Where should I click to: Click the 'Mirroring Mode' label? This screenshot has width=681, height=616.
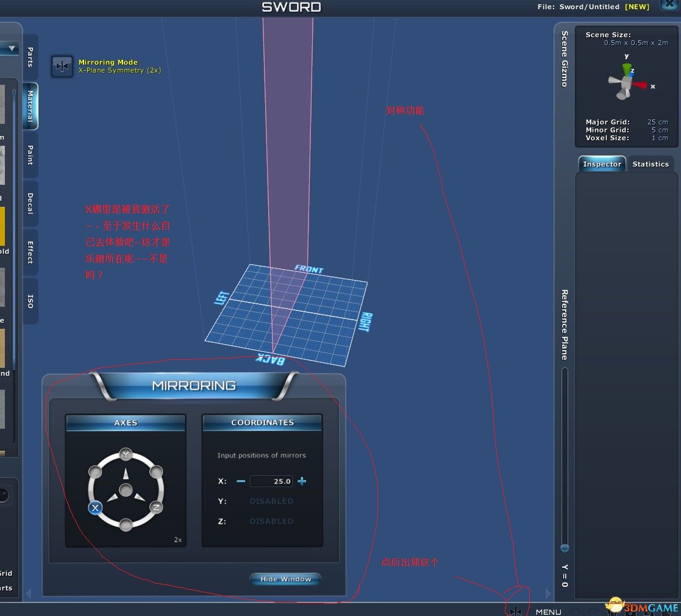coord(108,62)
